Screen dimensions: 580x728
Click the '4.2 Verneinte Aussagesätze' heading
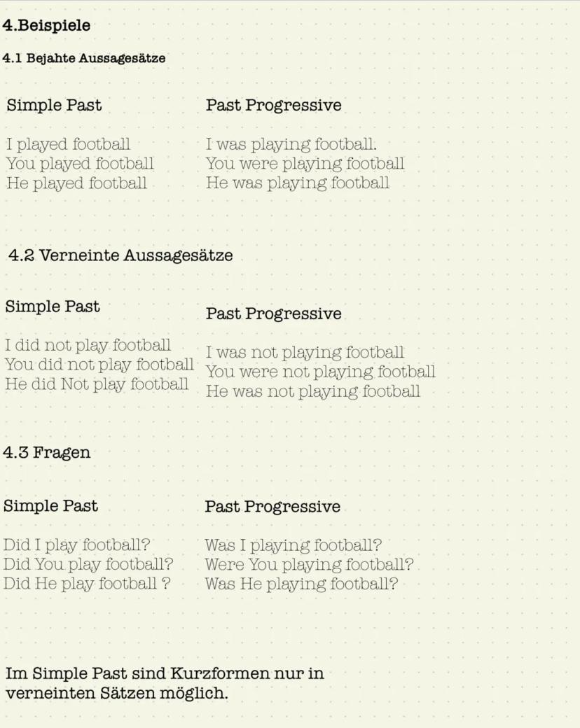point(120,255)
